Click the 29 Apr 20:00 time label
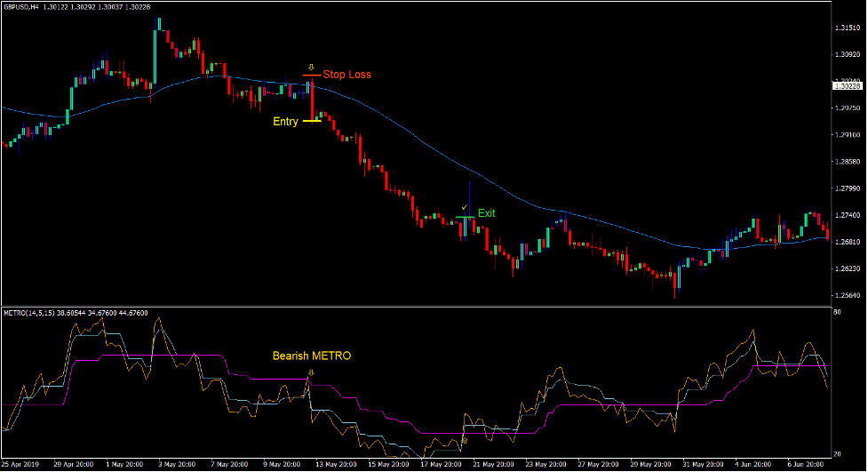 [x=74, y=464]
